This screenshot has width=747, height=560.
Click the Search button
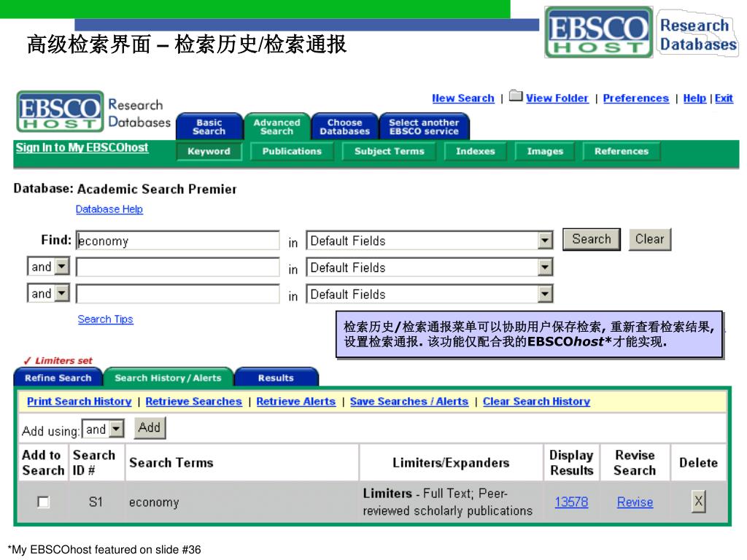(x=591, y=239)
